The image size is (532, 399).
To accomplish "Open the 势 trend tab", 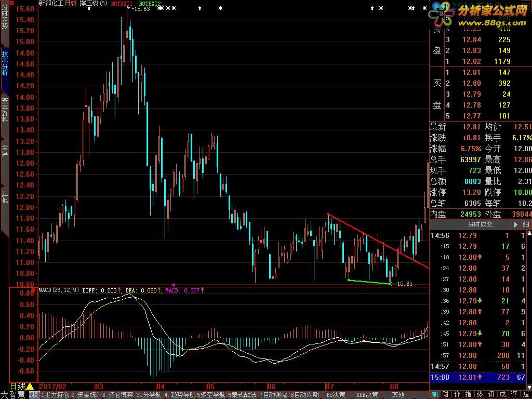I will pos(480,394).
